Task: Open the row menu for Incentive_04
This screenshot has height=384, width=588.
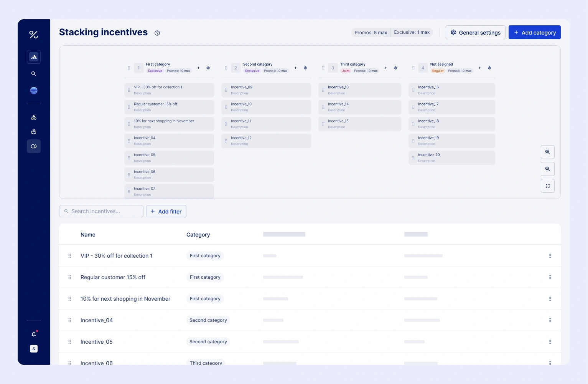Action: point(550,320)
